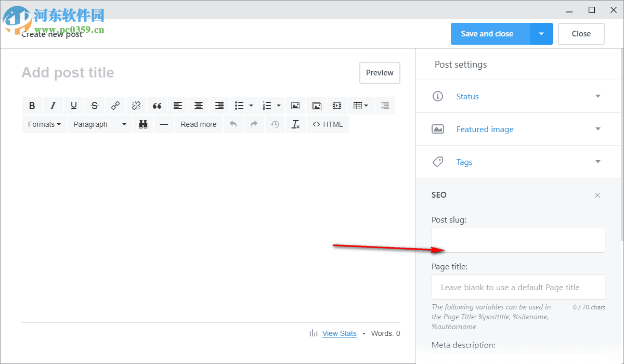Insert a link with the chain icon
The width and height of the screenshot is (624, 364).
pyautogui.click(x=115, y=106)
